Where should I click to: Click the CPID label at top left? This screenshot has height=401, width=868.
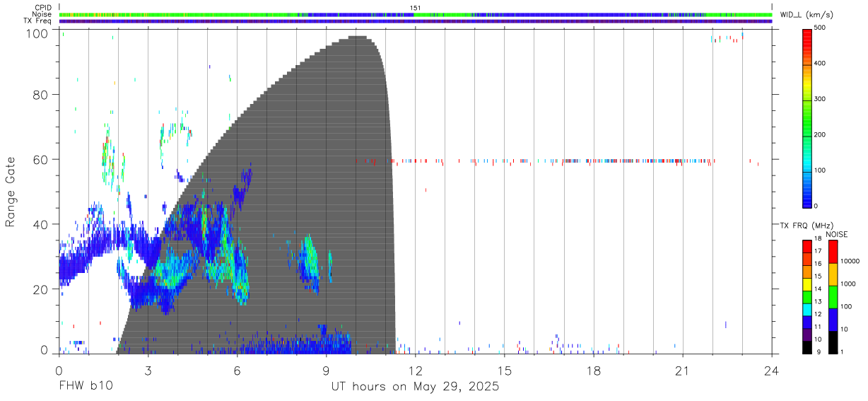pos(42,8)
